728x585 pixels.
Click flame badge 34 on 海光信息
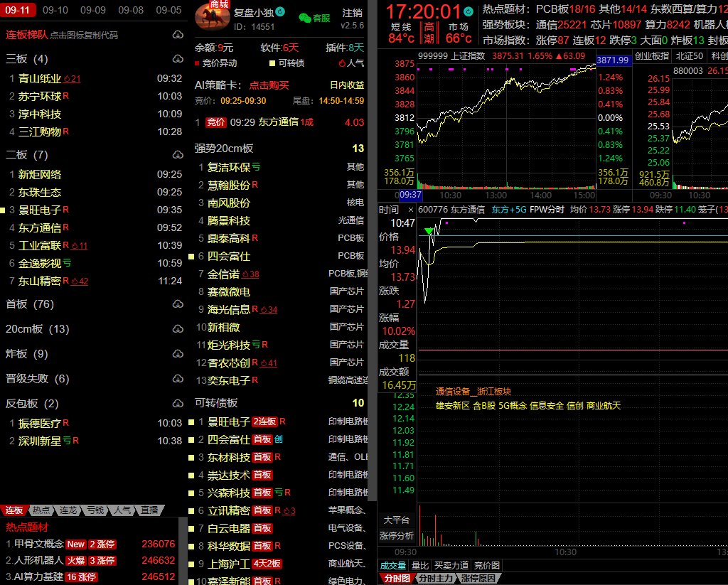[x=268, y=310]
